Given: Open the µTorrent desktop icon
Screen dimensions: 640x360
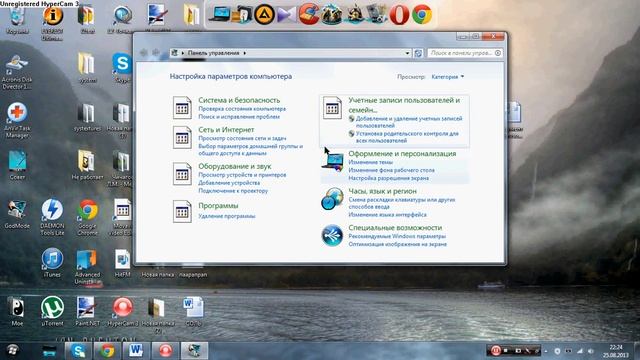Looking at the screenshot, I should pyautogui.click(x=52, y=307).
